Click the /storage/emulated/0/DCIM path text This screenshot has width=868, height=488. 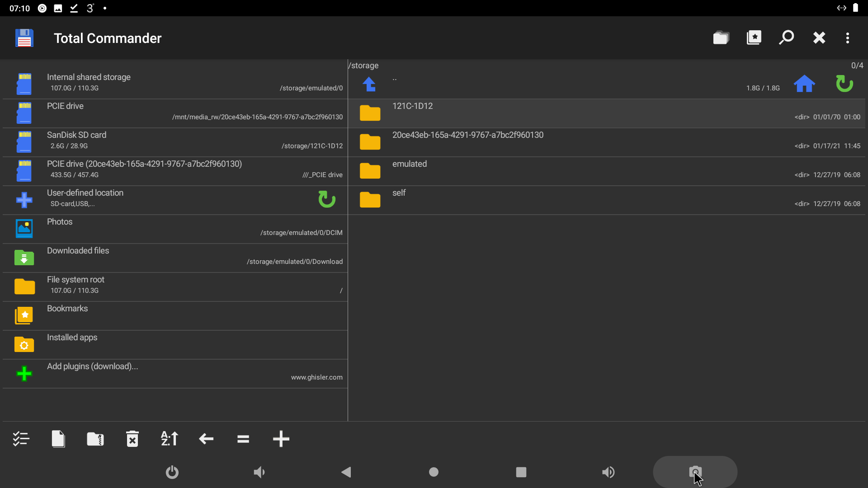pyautogui.click(x=301, y=233)
